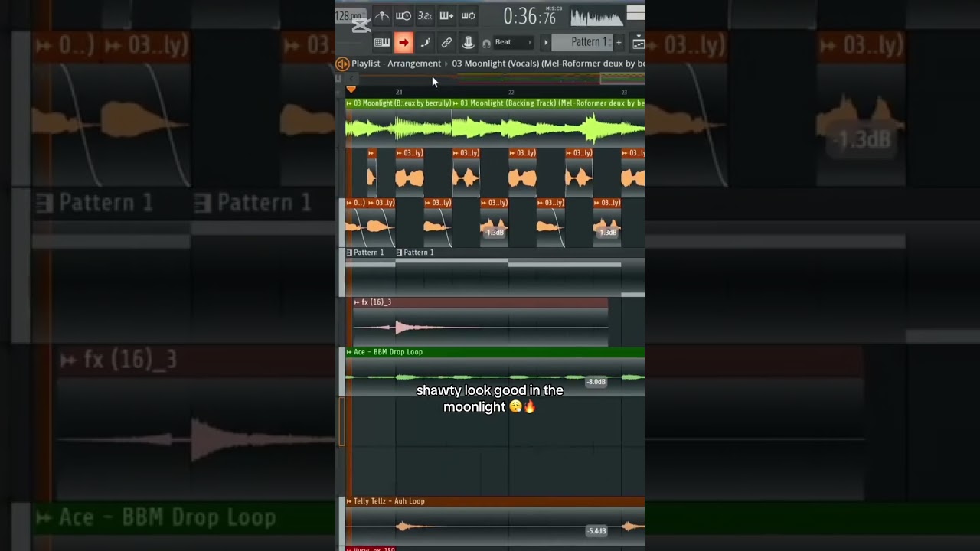980x551 pixels.
Task: Click the knob-shaped icon in toolbar
Action: [468, 43]
